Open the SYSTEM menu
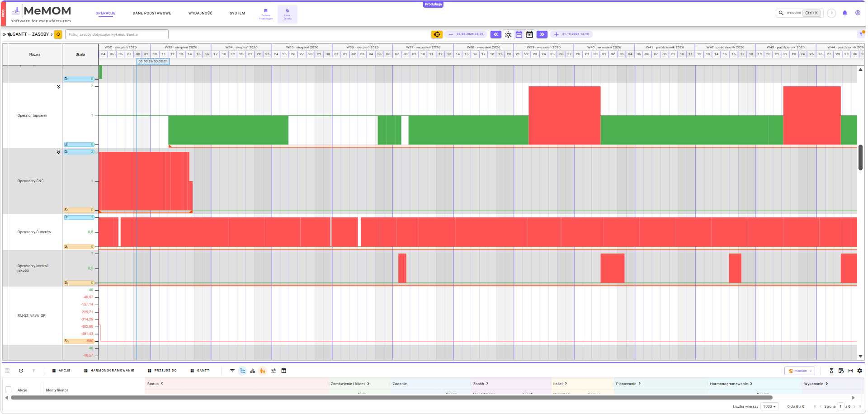Image resolution: width=868 pixels, height=414 pixels. [237, 13]
